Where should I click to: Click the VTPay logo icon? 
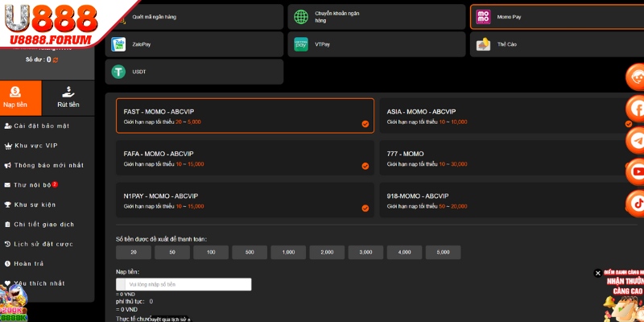[x=300, y=44]
